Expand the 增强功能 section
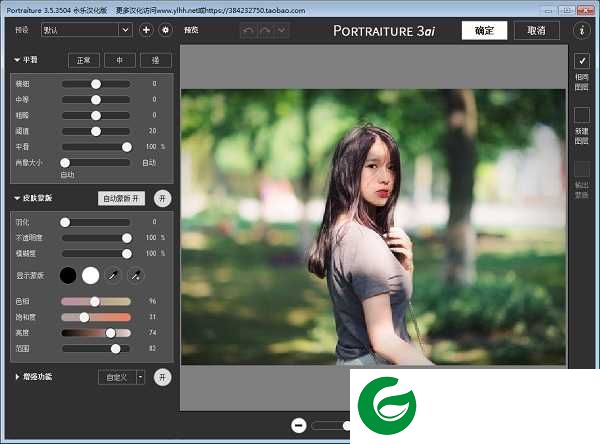The height and width of the screenshot is (444, 600). tap(17, 377)
